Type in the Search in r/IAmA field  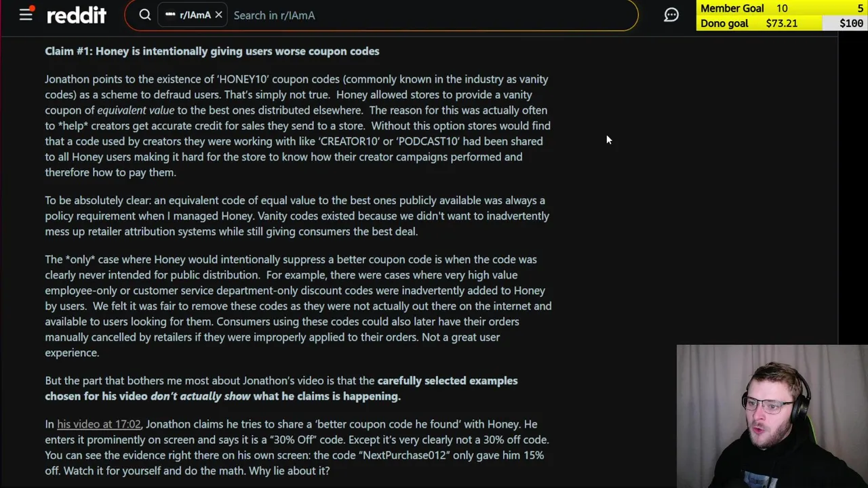tap(407, 15)
